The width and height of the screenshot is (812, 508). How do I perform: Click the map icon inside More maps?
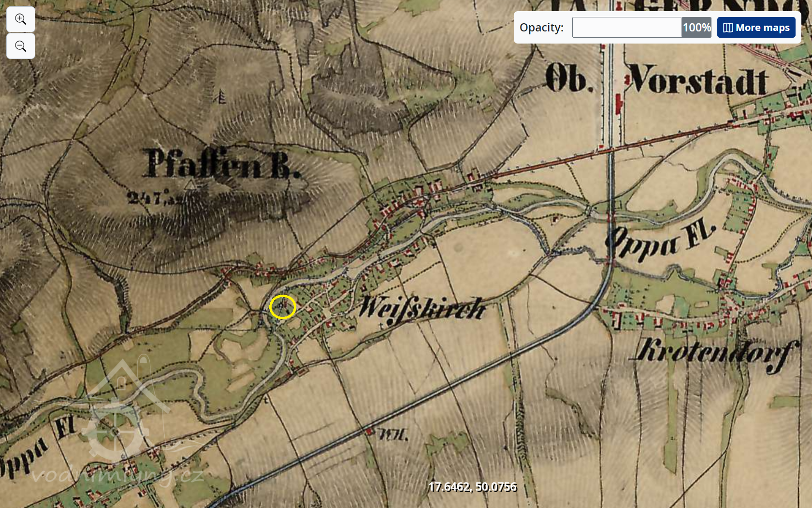(728, 28)
